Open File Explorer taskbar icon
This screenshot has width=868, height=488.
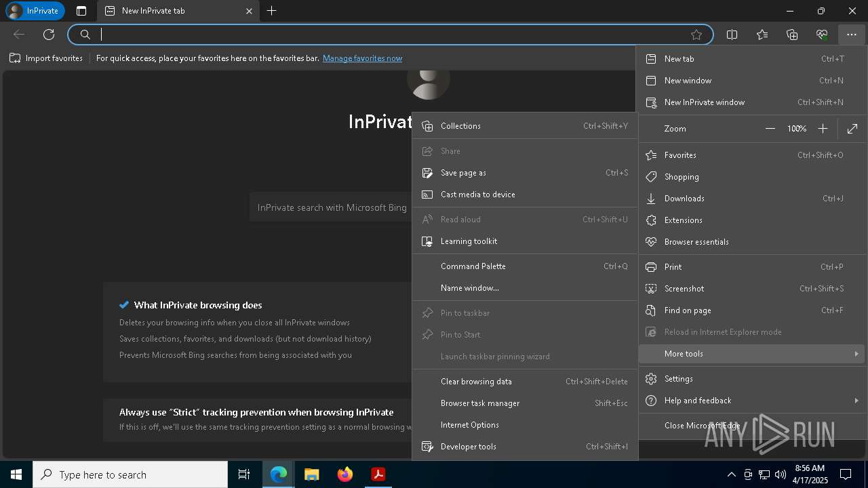click(x=312, y=474)
